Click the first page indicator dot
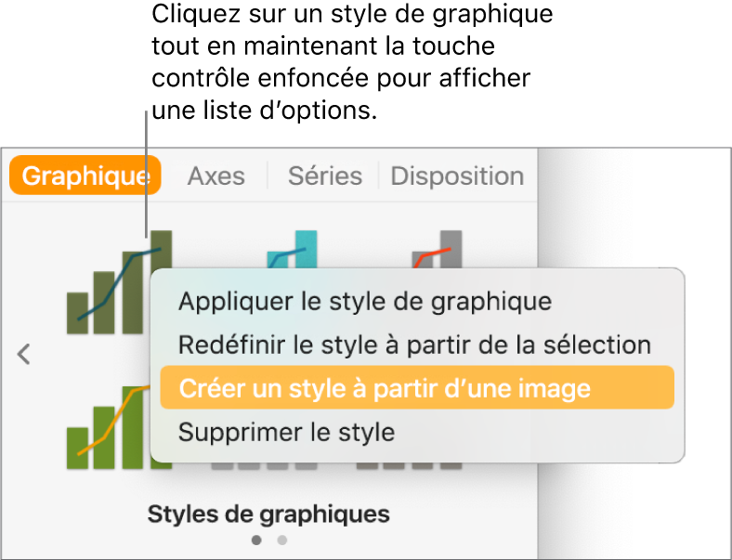This screenshot has width=732, height=560. tap(256, 539)
